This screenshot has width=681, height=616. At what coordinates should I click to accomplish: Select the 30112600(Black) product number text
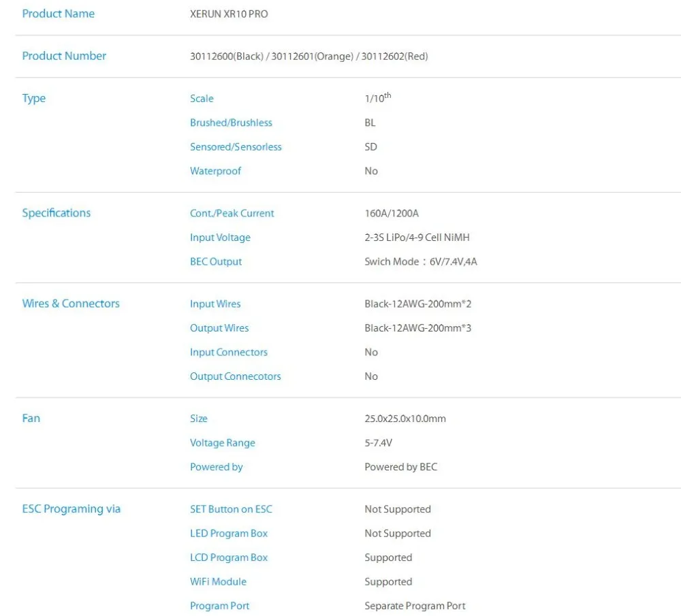(x=227, y=56)
